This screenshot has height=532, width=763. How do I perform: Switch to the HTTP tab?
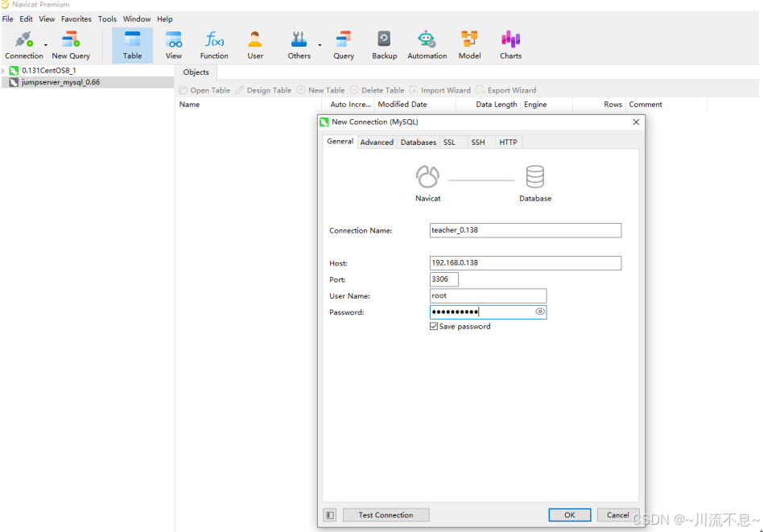(x=508, y=142)
